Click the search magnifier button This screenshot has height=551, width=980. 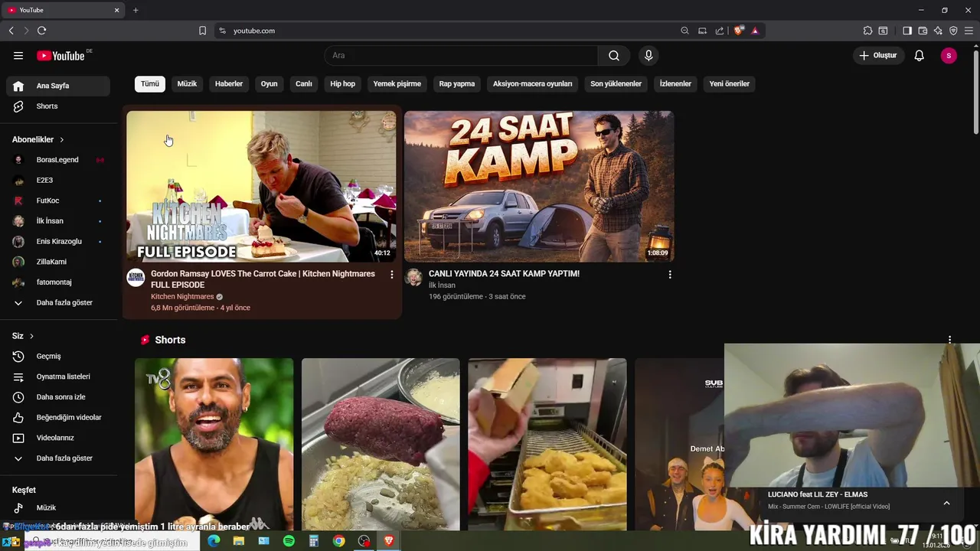pyautogui.click(x=614, y=55)
